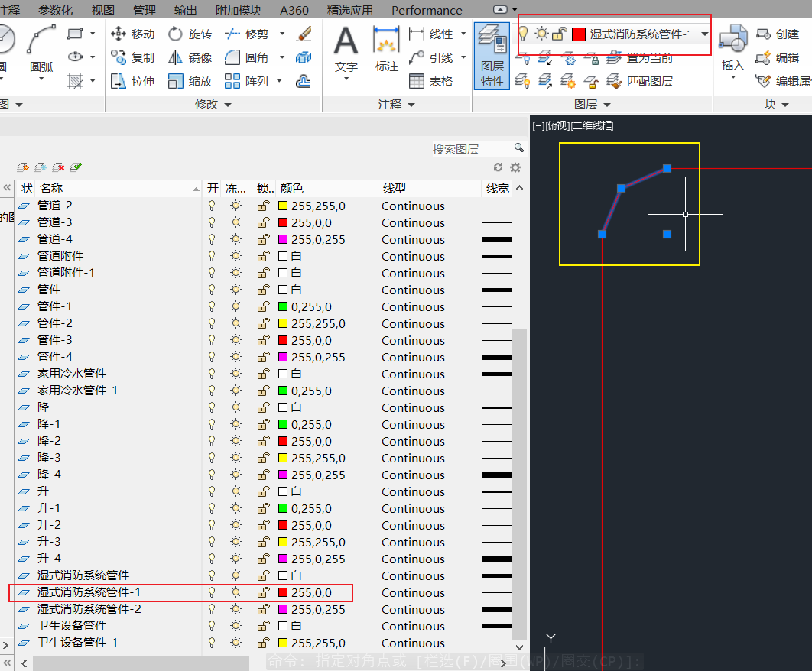Toggle on/off bulb for layer 升-3

click(212, 542)
